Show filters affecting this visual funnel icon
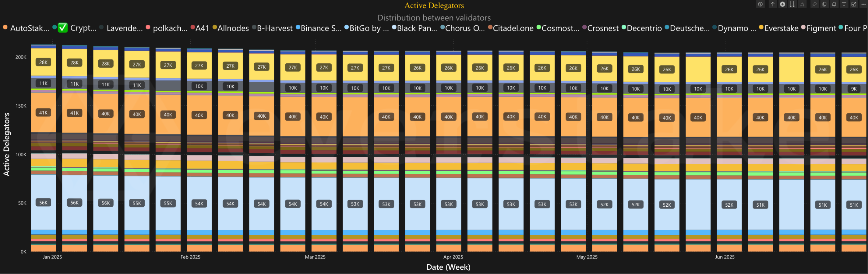868x274 pixels. (x=844, y=4)
